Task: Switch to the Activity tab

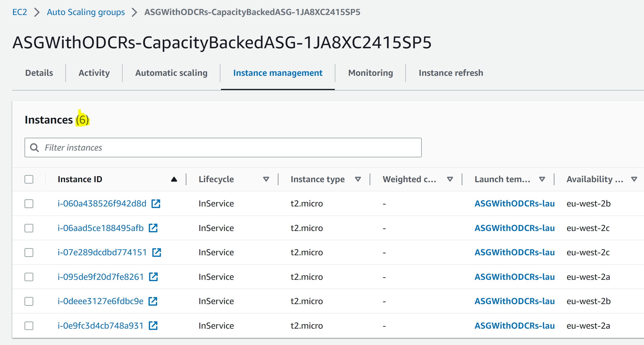Action: point(94,73)
